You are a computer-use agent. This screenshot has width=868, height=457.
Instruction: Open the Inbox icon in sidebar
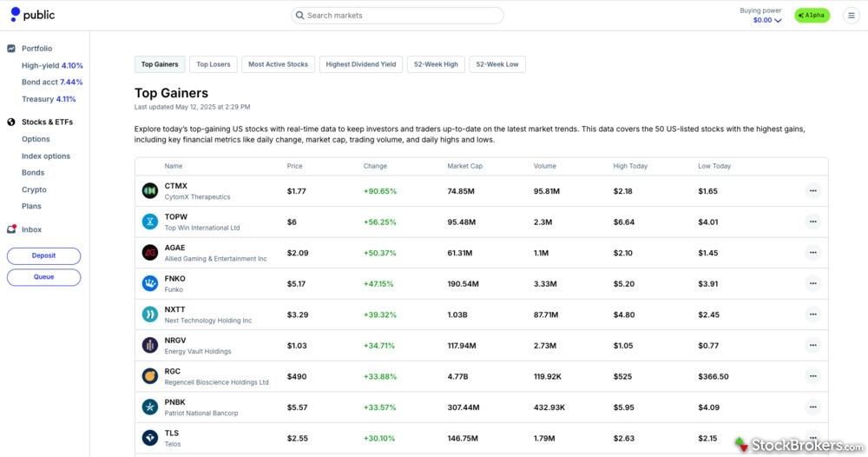(x=12, y=229)
